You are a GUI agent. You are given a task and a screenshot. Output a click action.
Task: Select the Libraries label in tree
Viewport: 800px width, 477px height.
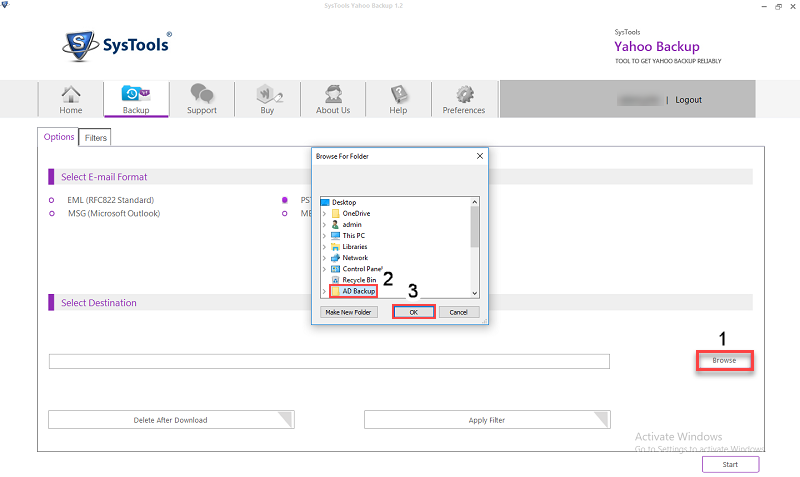point(355,247)
